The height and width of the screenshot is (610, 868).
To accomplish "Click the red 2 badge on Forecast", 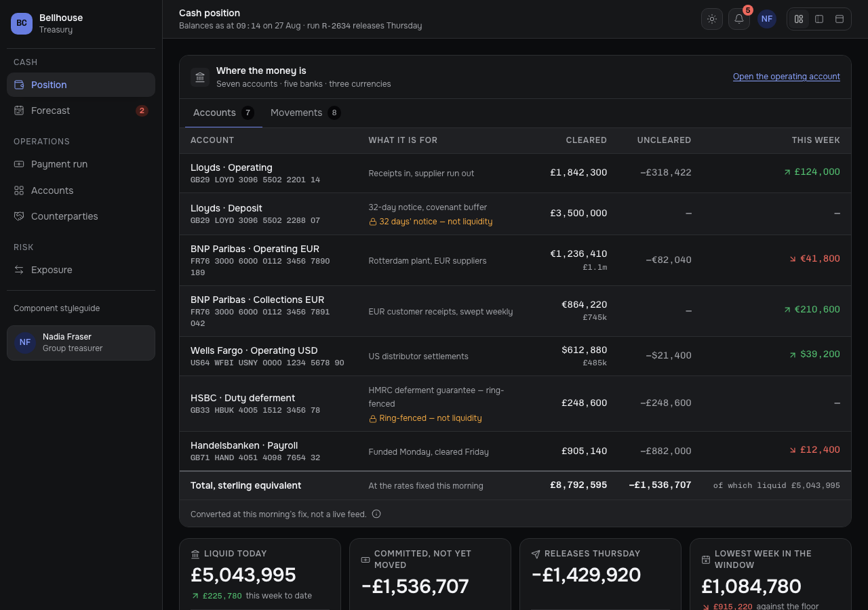I will coord(142,110).
